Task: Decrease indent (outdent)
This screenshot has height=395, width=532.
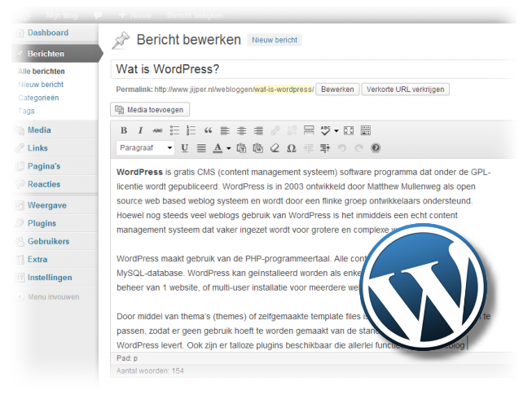Action: [309, 148]
